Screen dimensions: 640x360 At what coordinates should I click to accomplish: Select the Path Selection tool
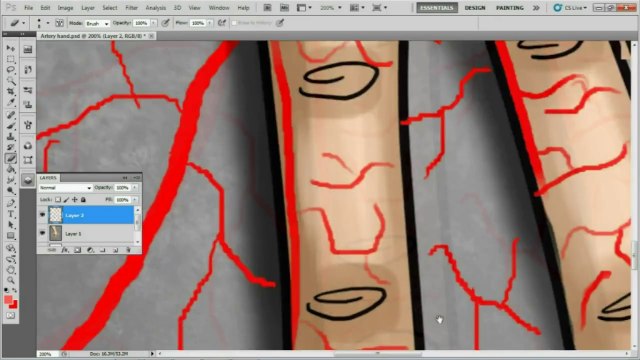coord(11,225)
